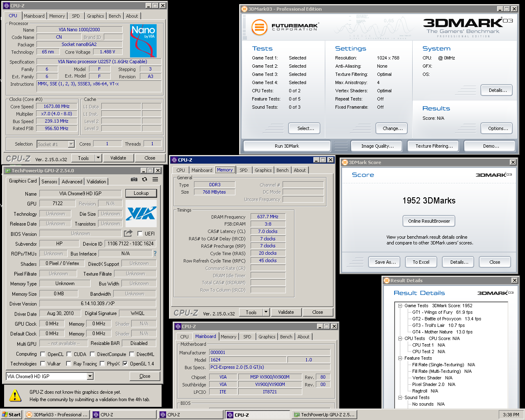Click the Image Quality... button

[x=377, y=146]
